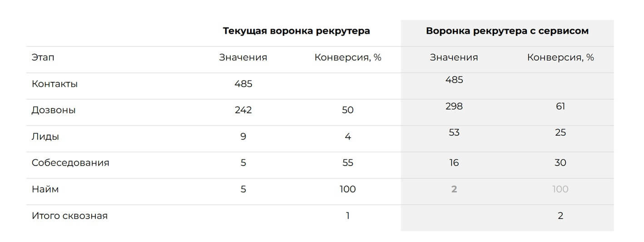
Task: Select the conversion value 50
Action: pos(347,110)
